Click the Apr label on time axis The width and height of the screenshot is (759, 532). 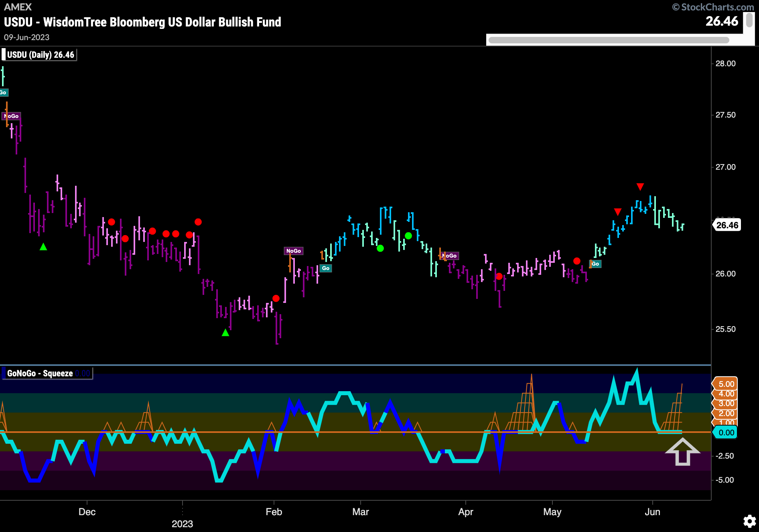coord(466,512)
